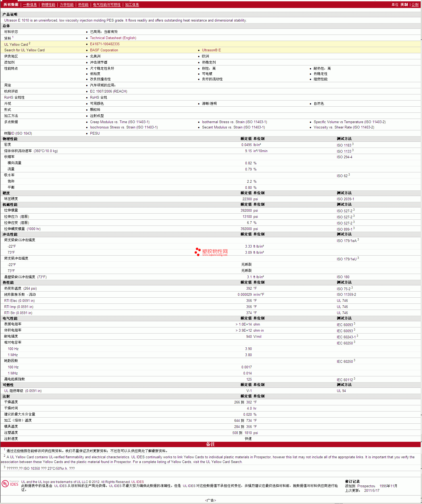Click ISO 1183 test method entry
The width and height of the screenshot is (422, 504).
[345, 145]
